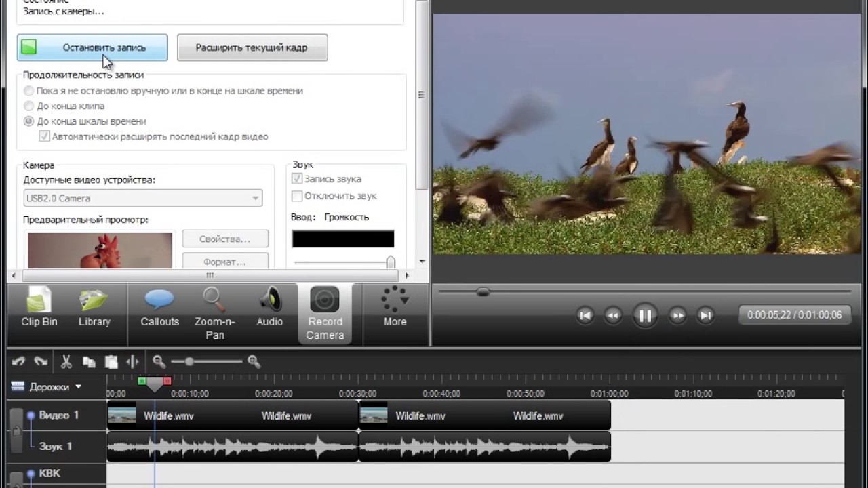The height and width of the screenshot is (488, 868).
Task: Open the USB2.0 Camera device dropdown
Action: click(143, 198)
